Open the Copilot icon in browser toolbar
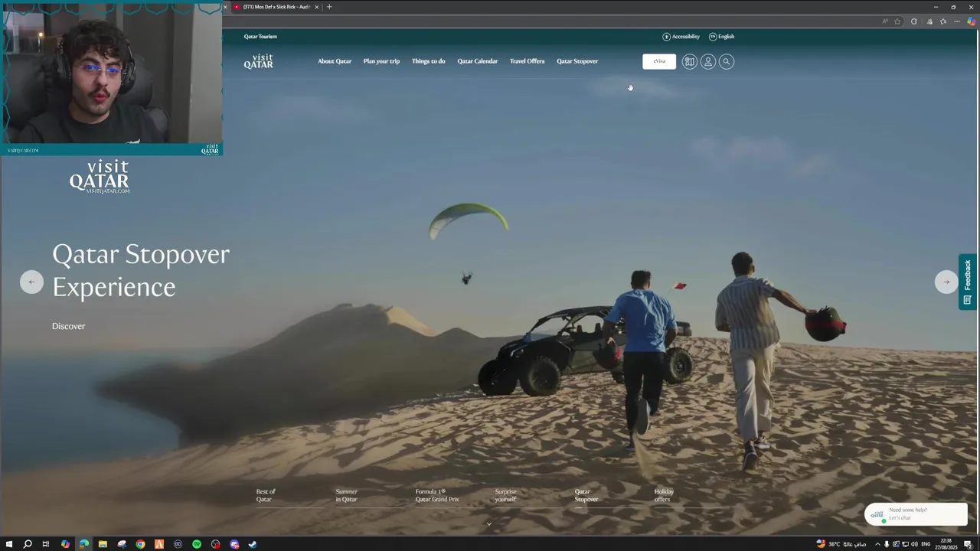This screenshot has width=980, height=551. click(972, 21)
